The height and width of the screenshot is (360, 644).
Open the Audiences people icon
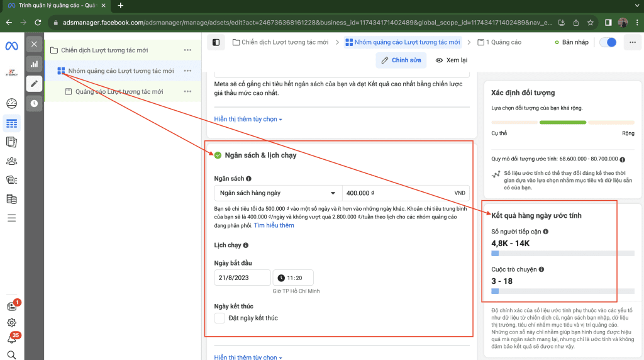pos(11,161)
